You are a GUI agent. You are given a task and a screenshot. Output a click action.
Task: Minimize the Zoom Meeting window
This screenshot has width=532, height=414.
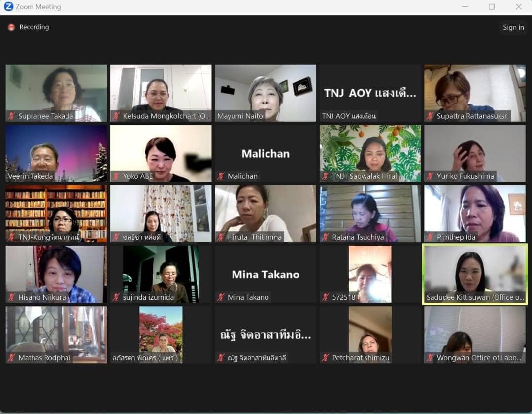(465, 7)
